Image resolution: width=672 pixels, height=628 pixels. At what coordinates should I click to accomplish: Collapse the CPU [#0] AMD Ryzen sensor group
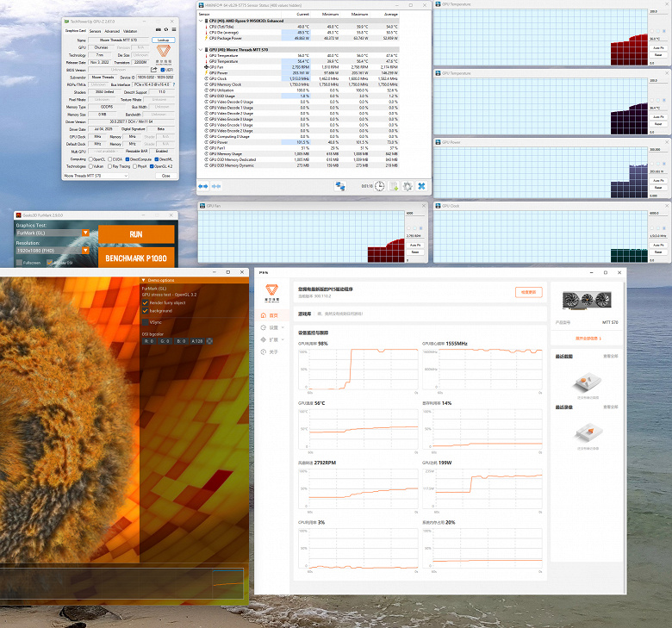click(201, 21)
